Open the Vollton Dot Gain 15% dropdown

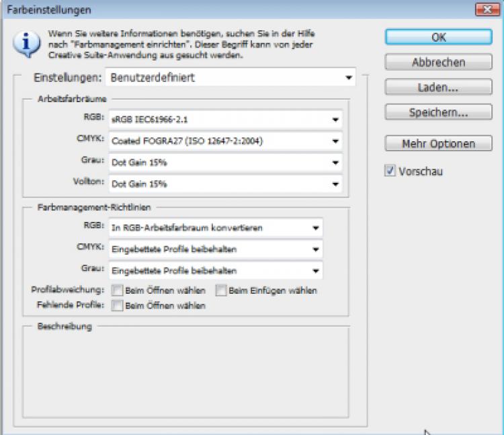coord(225,184)
